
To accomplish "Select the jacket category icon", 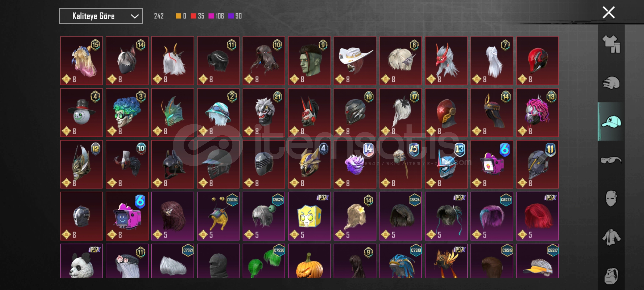I will pyautogui.click(x=611, y=237).
